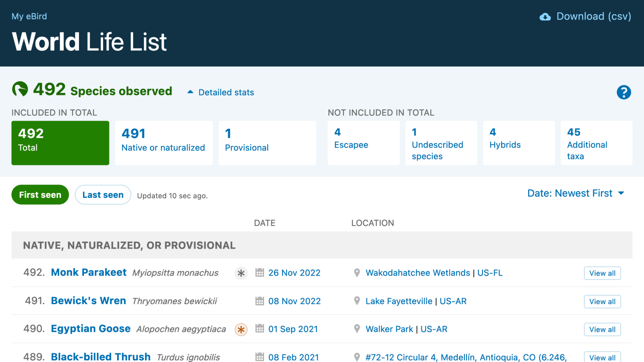Switch to Last seen view
Viewport: 644px width, 362px height.
click(103, 195)
